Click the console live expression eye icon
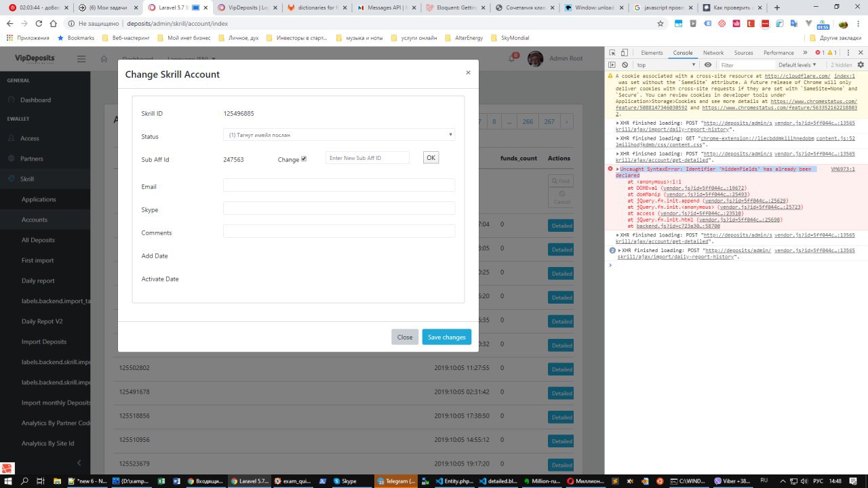 click(x=708, y=65)
